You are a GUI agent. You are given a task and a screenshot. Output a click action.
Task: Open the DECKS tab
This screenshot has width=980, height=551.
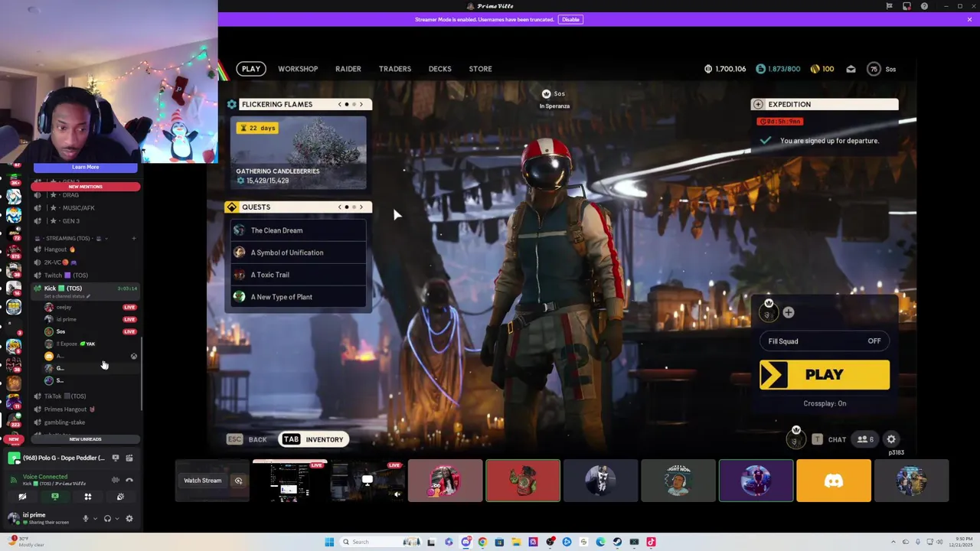coord(440,69)
